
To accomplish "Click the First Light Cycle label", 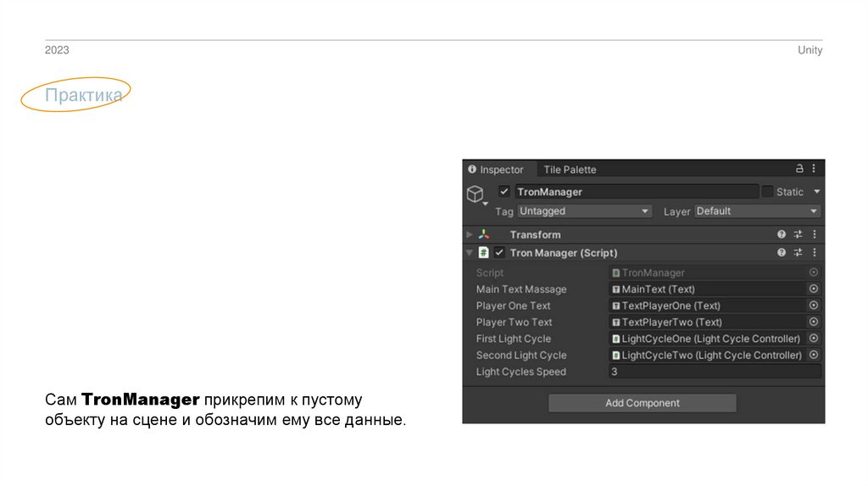I will pyautogui.click(x=514, y=339).
